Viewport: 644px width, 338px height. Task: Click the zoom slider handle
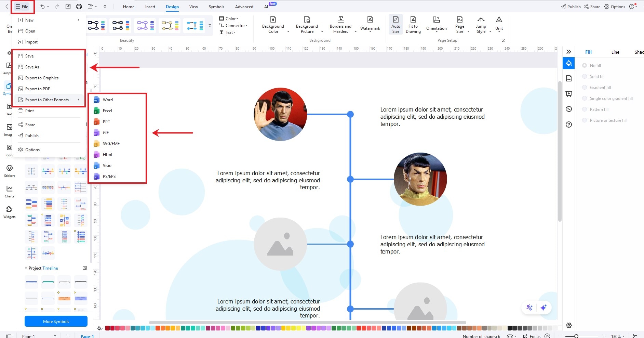point(576,336)
